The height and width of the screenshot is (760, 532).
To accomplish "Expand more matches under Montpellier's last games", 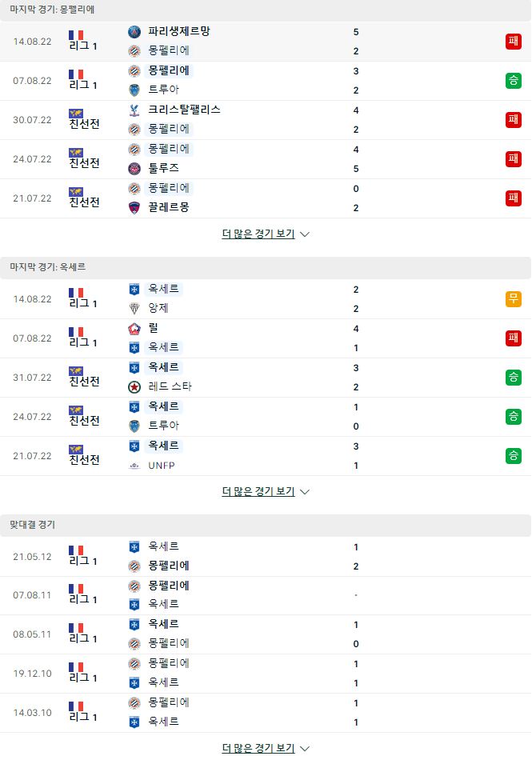I will tap(266, 234).
